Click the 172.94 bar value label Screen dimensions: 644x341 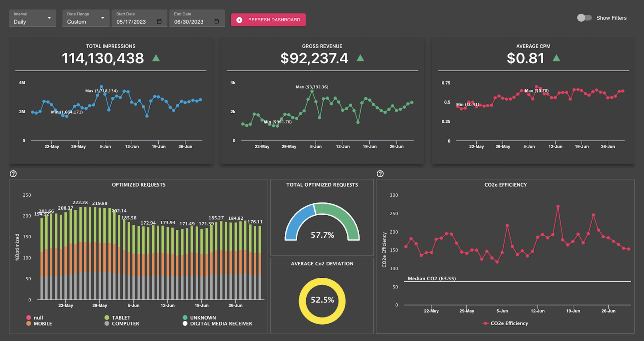point(148,223)
